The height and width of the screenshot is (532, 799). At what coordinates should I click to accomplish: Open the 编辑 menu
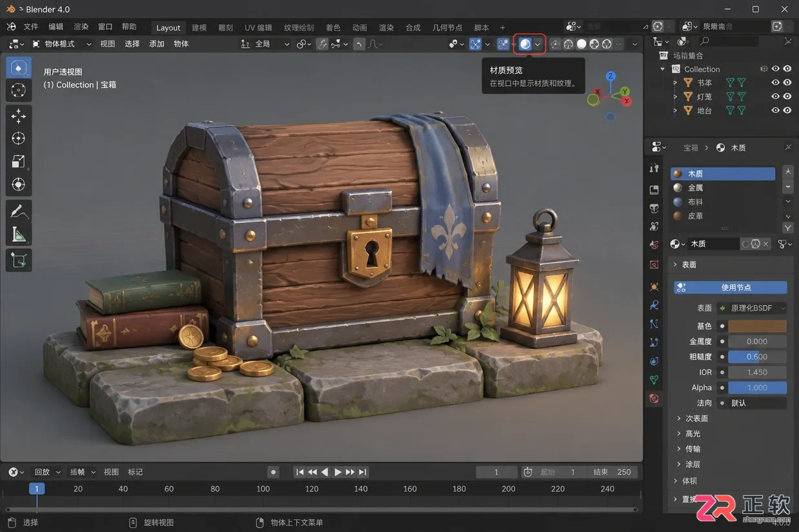pyautogui.click(x=56, y=27)
